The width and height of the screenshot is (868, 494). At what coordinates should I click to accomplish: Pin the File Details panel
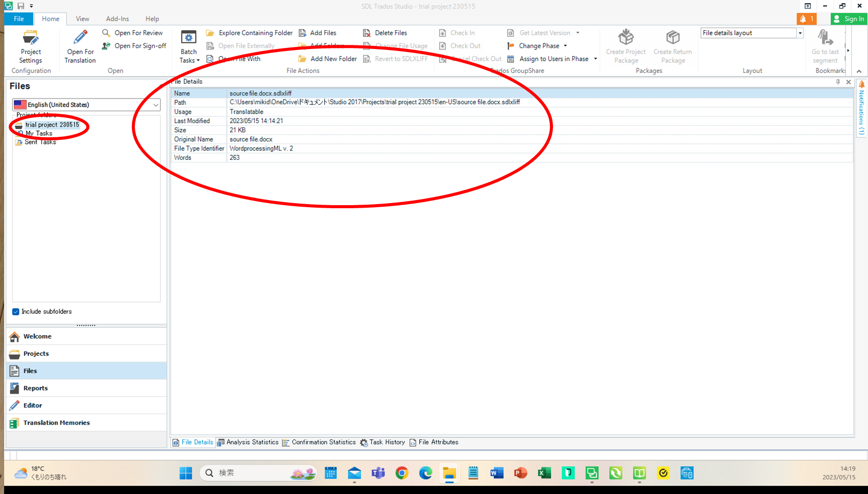pyautogui.click(x=838, y=82)
